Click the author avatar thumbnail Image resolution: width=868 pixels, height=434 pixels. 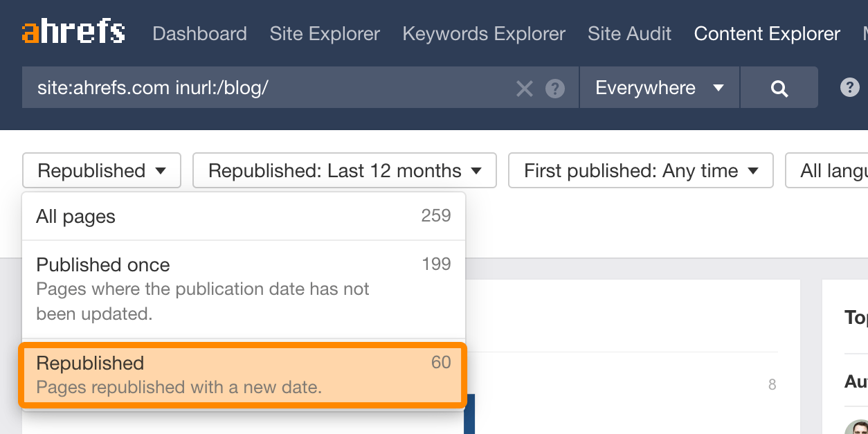857,427
